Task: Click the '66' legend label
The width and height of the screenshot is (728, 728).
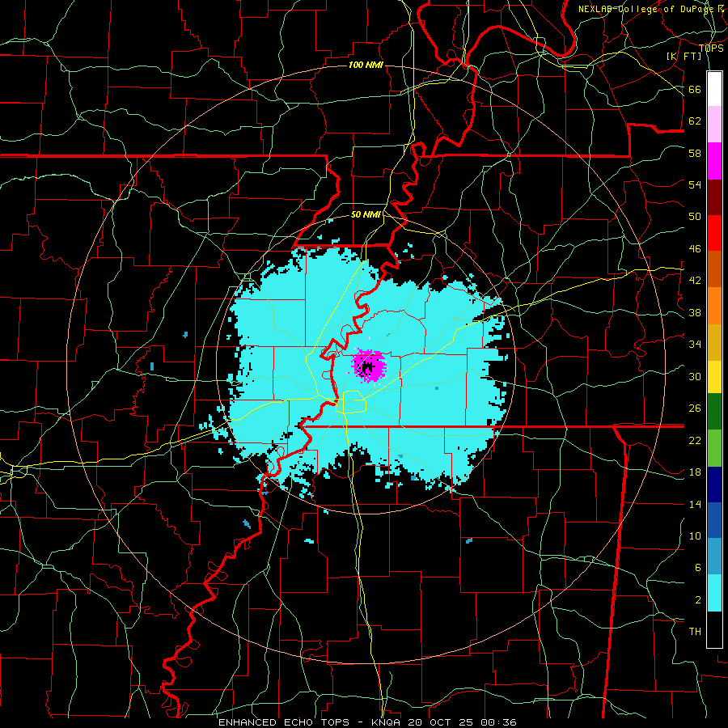Action: pyautogui.click(x=695, y=90)
